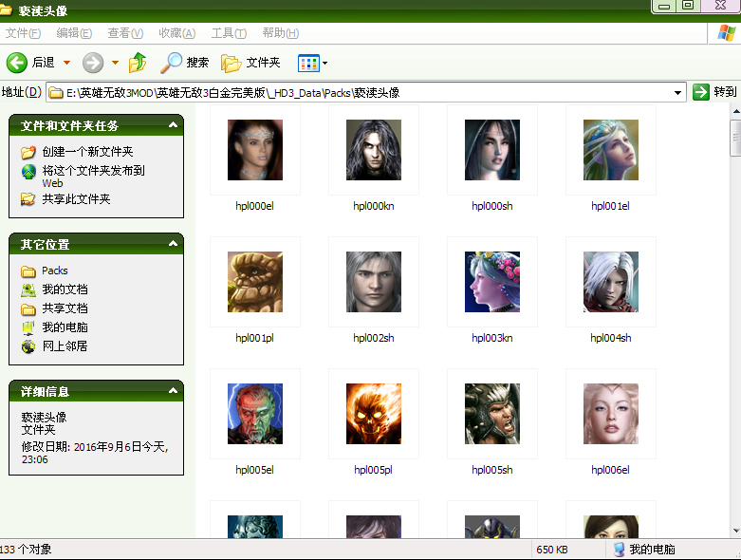Select the hpl001pl rock creature thumbnail
Screen dimensions: 741x560
click(255, 282)
